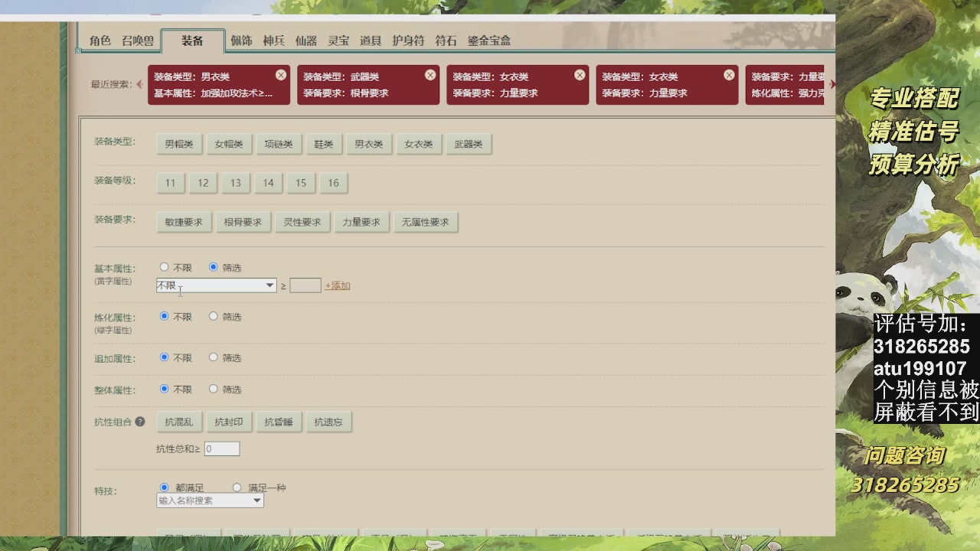Select 不限 for 基本属性
Viewport: 980px width, 551px height.
pyautogui.click(x=164, y=266)
